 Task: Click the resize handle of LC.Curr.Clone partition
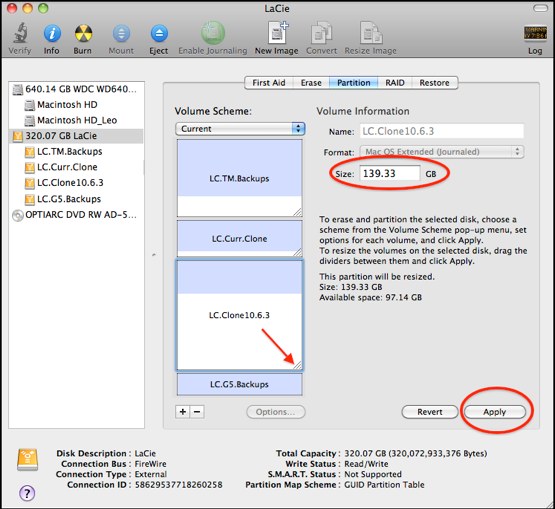click(x=298, y=252)
